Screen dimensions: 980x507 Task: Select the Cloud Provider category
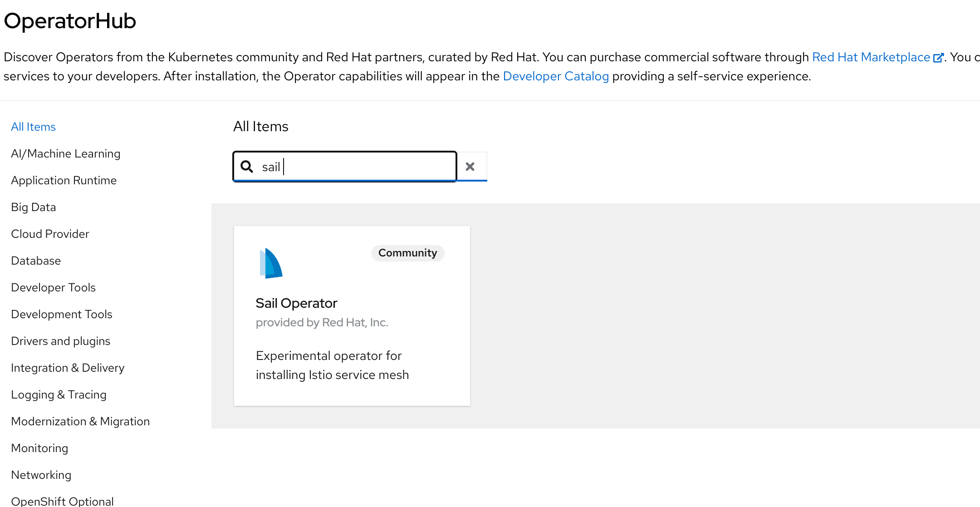pyautogui.click(x=50, y=234)
